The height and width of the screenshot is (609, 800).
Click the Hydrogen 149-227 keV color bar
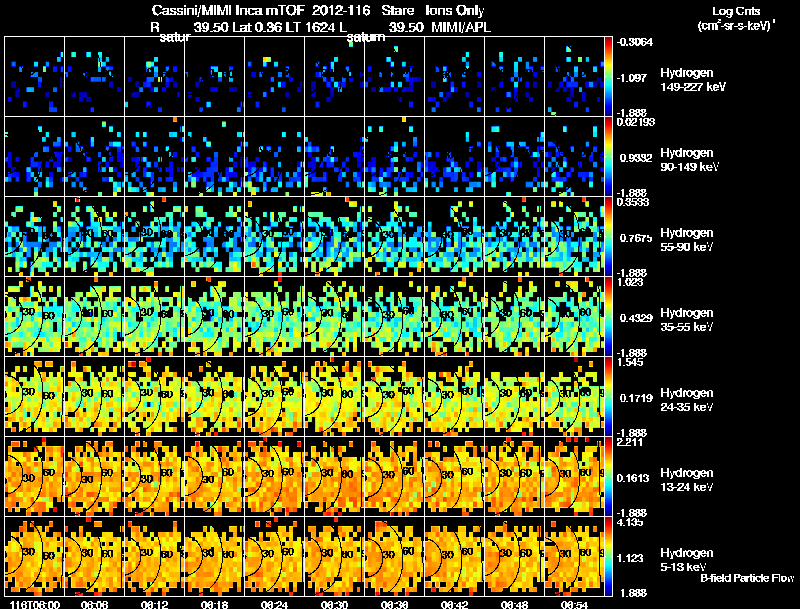tap(608, 77)
